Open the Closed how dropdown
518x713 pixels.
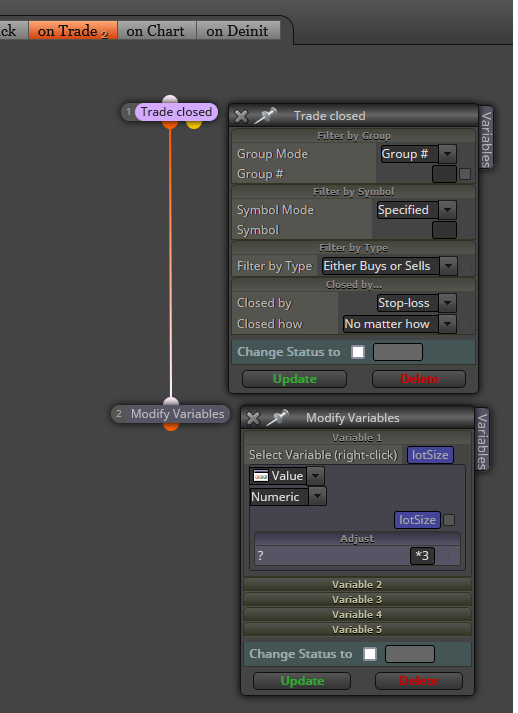tap(448, 324)
